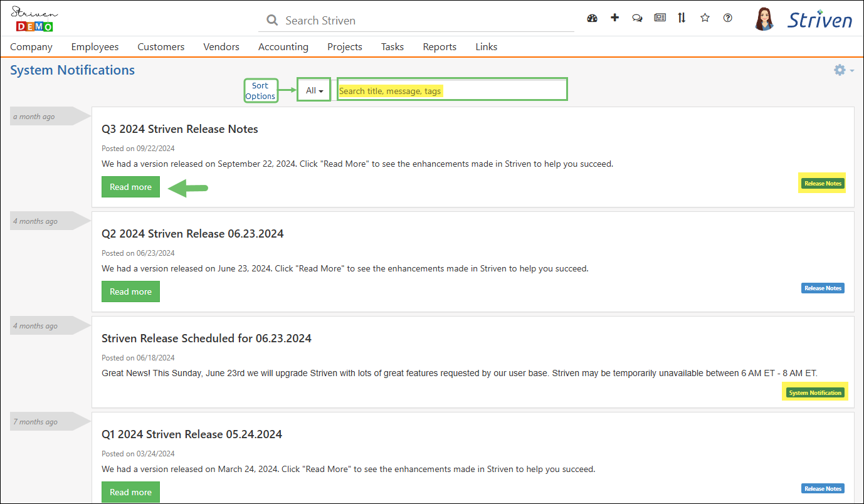Click the System Notification tag
This screenshot has height=504, width=864.
(x=815, y=392)
